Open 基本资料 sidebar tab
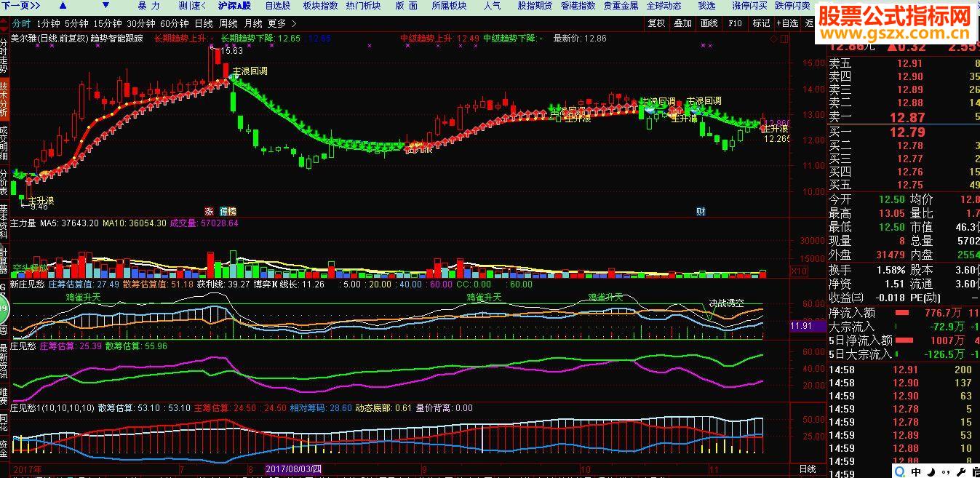980x478 pixels. [4, 223]
